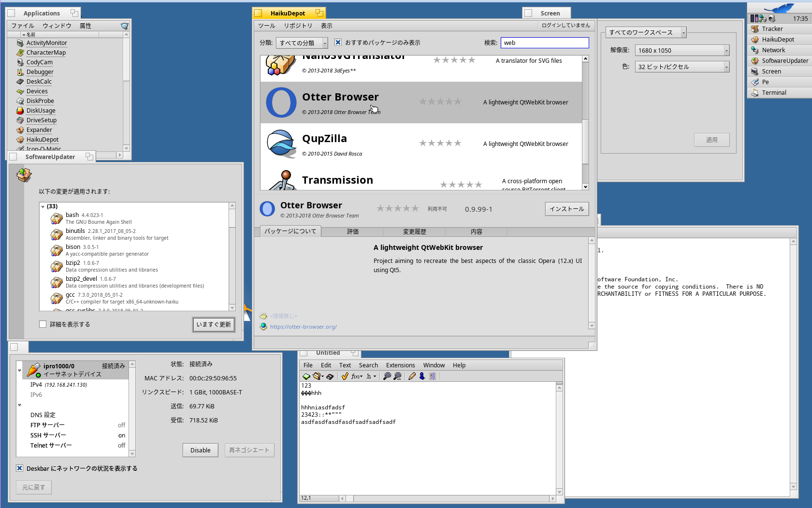Viewport: 812px width, 508px height.
Task: Click the Find magnifier icon in Pe toolbar
Action: tap(387, 377)
